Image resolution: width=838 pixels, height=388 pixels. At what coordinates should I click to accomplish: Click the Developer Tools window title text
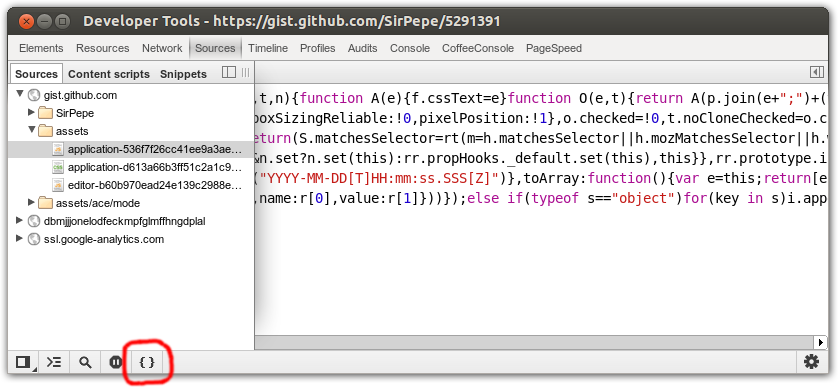click(292, 21)
